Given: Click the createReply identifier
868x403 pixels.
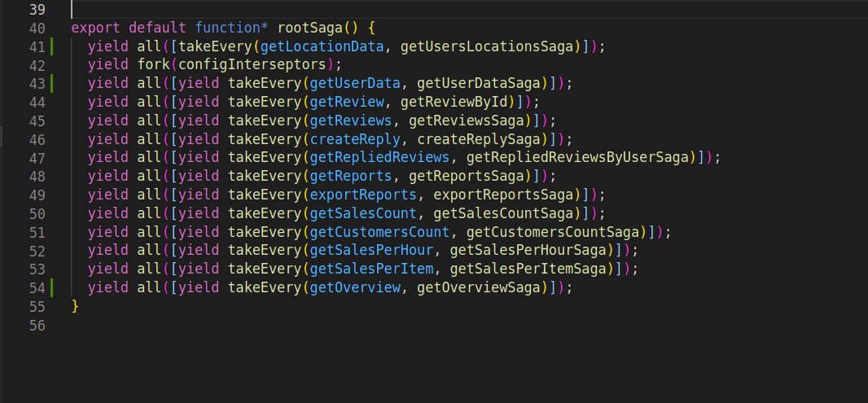Looking at the screenshot, I should pyautogui.click(x=355, y=139).
